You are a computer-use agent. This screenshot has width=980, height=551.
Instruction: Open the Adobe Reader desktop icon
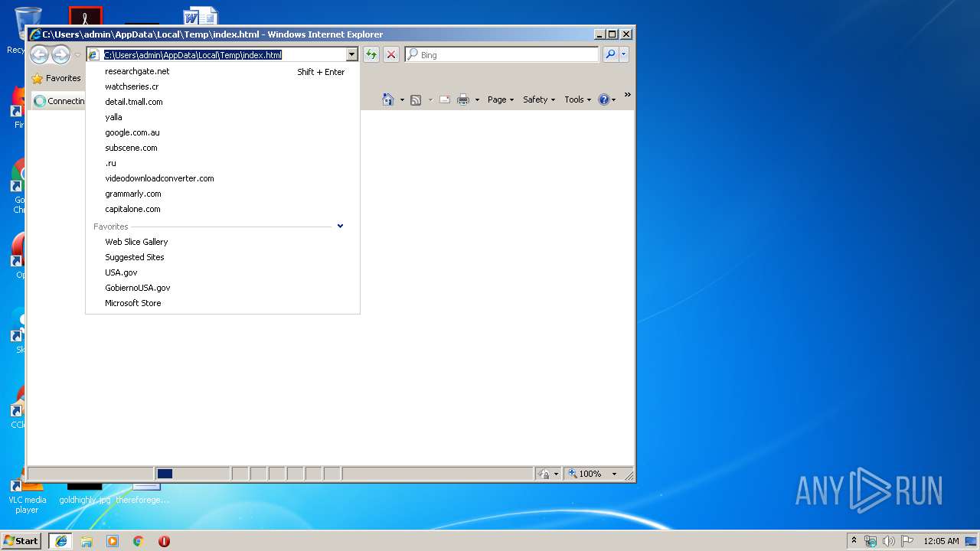(85, 17)
